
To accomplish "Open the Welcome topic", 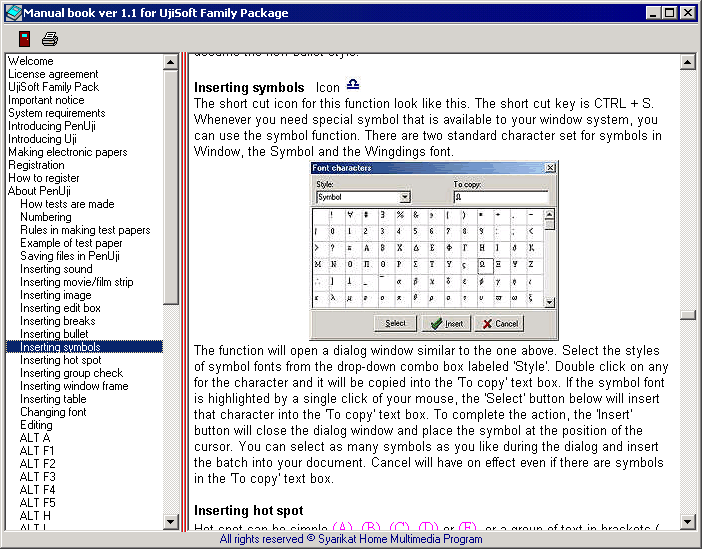I will (31, 61).
